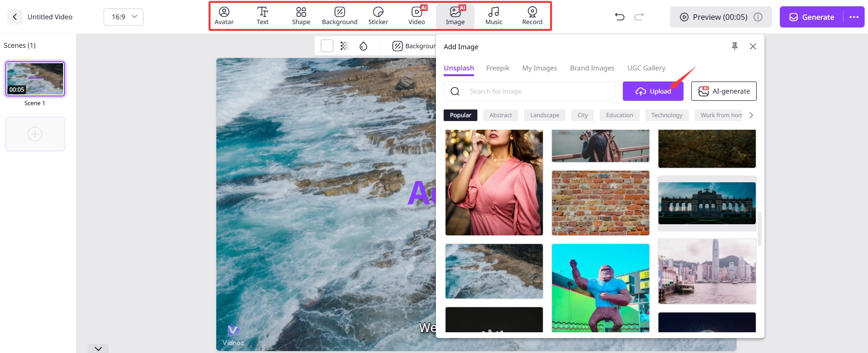The image size is (868, 353).
Task: Select the Work from home tag
Action: coord(719,115)
